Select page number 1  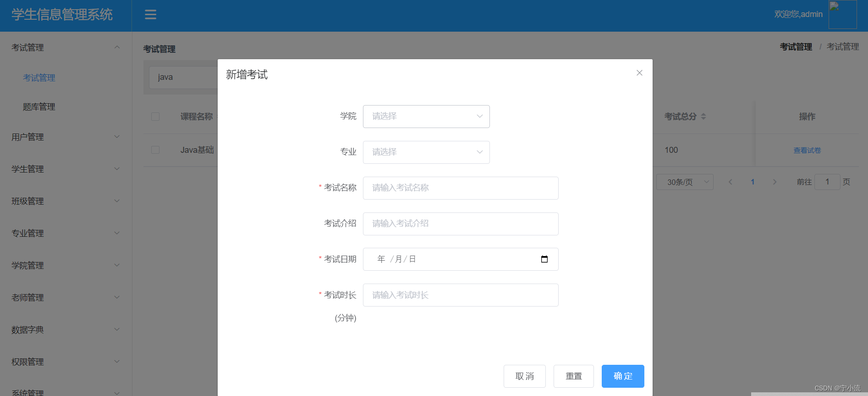click(x=753, y=182)
